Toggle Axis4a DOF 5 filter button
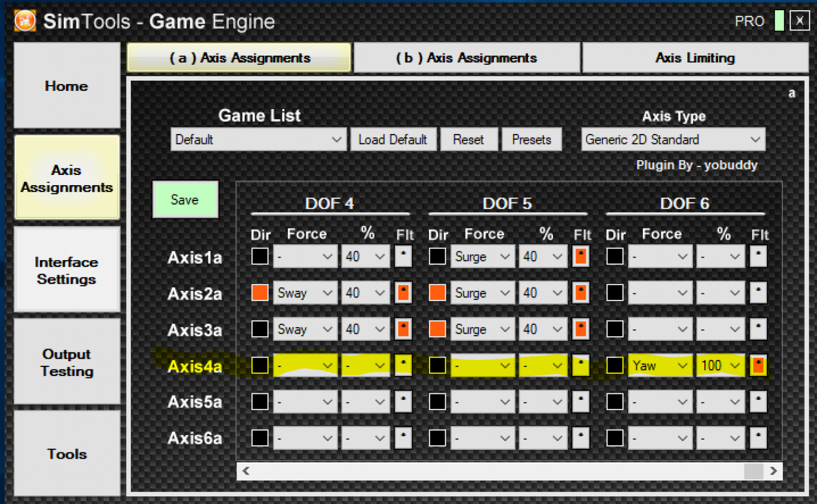817x504 pixels. [x=581, y=365]
